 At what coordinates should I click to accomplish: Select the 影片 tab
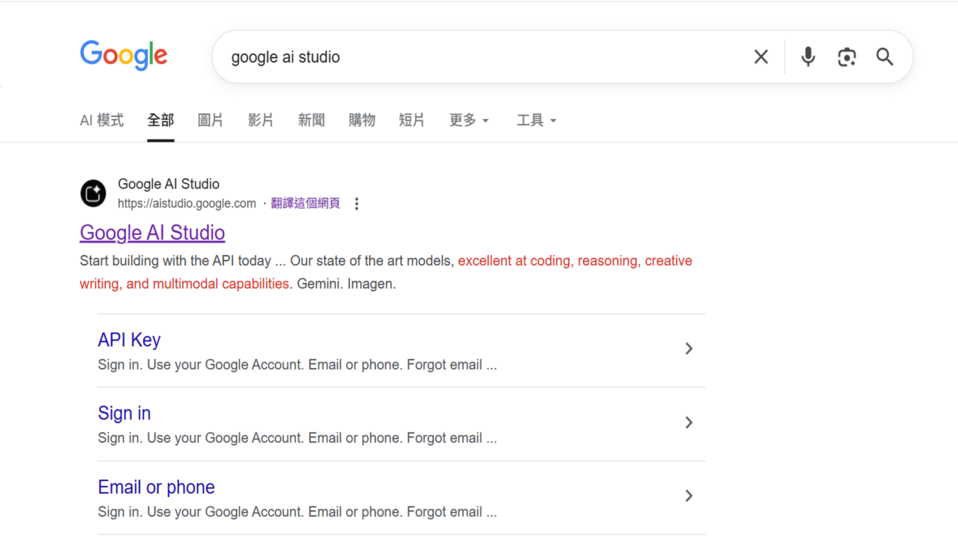260,120
